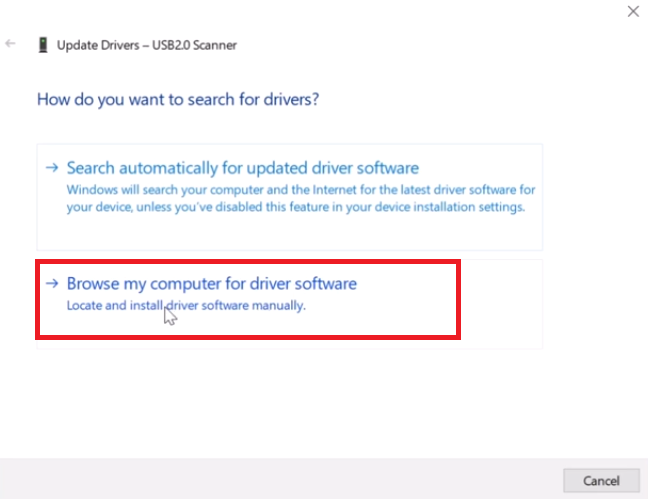Click empty white area below the Browse option
Viewport: 648px width, 499px height.
tap(290, 400)
